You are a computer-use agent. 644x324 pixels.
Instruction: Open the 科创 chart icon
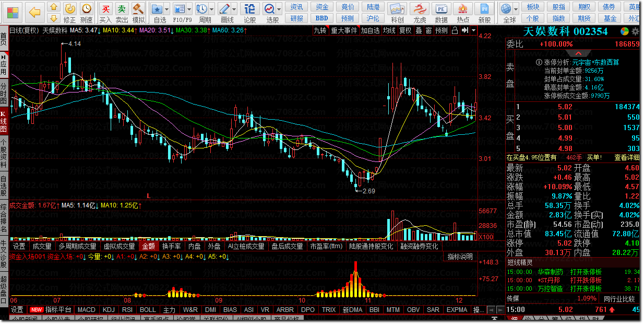click(x=398, y=9)
